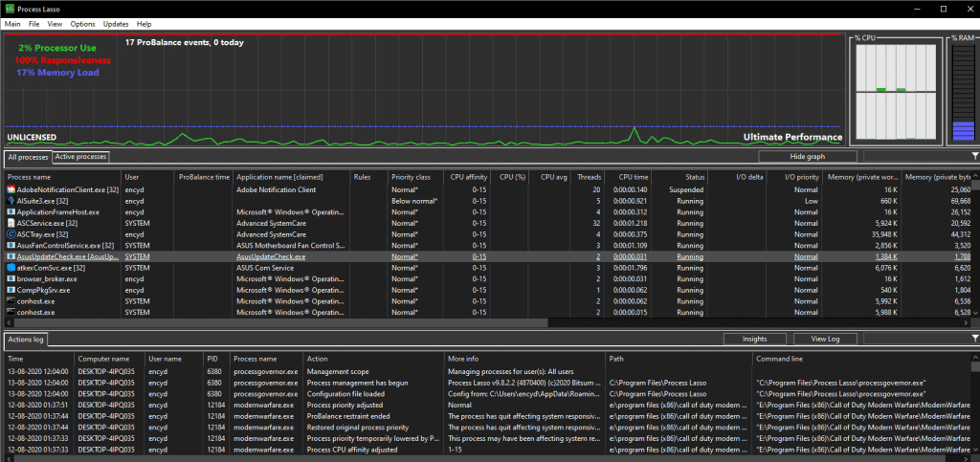This screenshot has height=462, width=980.
Task: Click the process list filter funnel icon
Action: click(975, 156)
